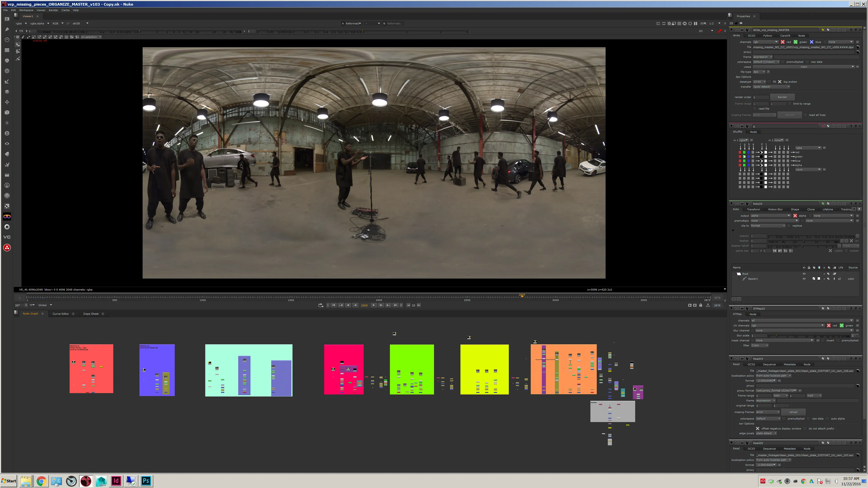Select the Bezier add-point pen tool

click(x=18, y=52)
